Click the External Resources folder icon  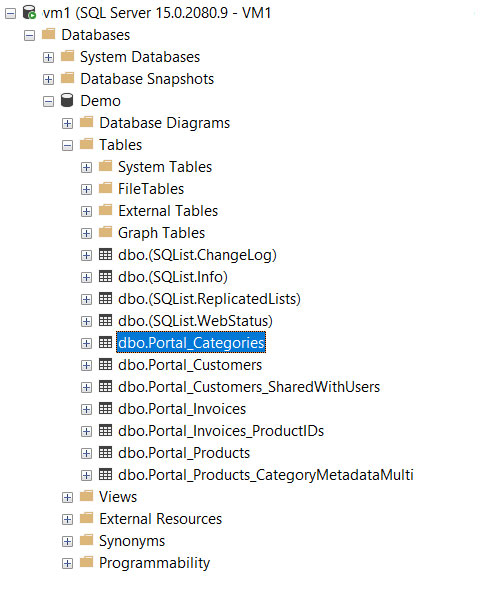tap(87, 518)
